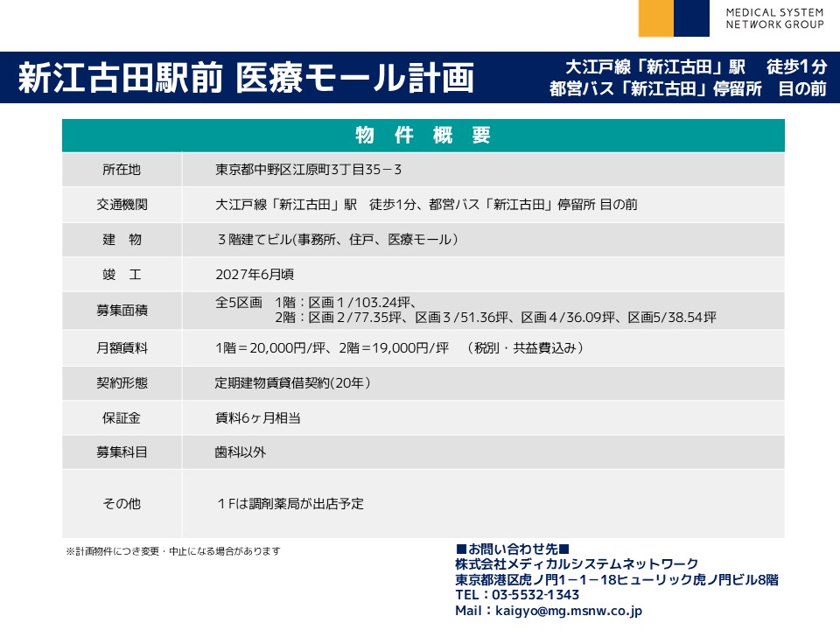Select the completion date 2027年6月頃

pyautogui.click(x=254, y=275)
